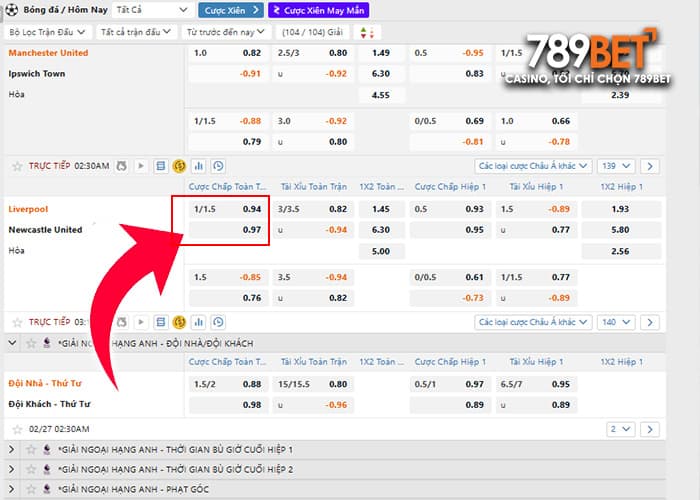Click the play stream icon in the 02:30AM row
This screenshot has height=500, width=700.
pos(141,166)
